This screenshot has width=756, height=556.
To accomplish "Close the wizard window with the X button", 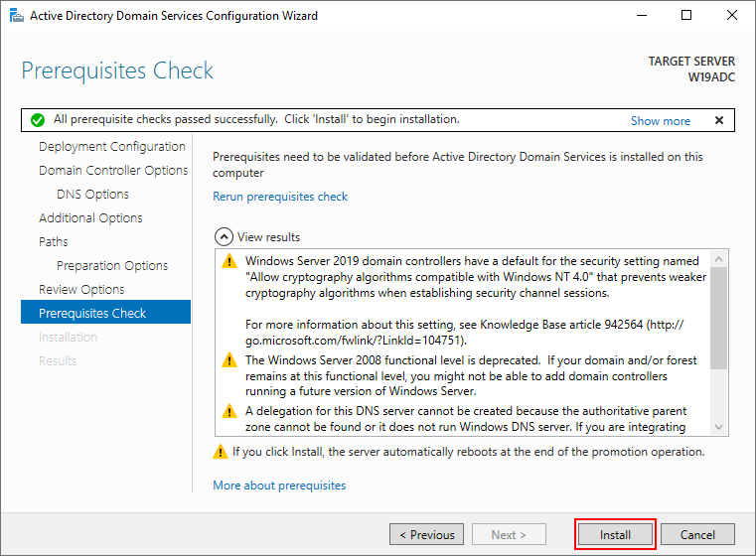I will pyautogui.click(x=731, y=16).
